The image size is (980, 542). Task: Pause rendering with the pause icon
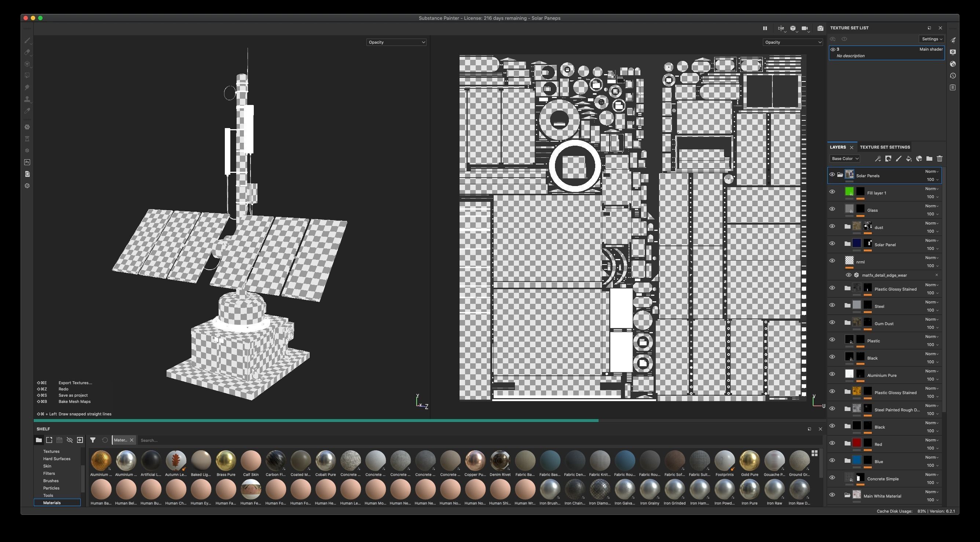pos(765,28)
